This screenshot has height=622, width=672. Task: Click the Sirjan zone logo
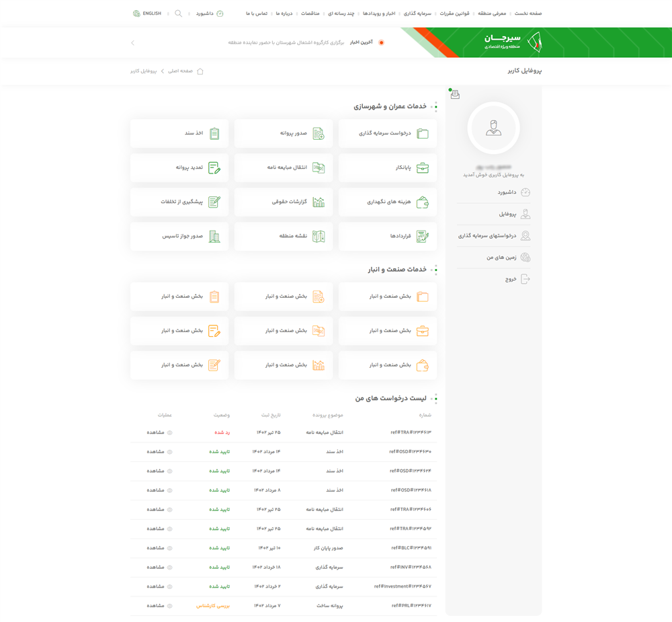click(x=514, y=42)
